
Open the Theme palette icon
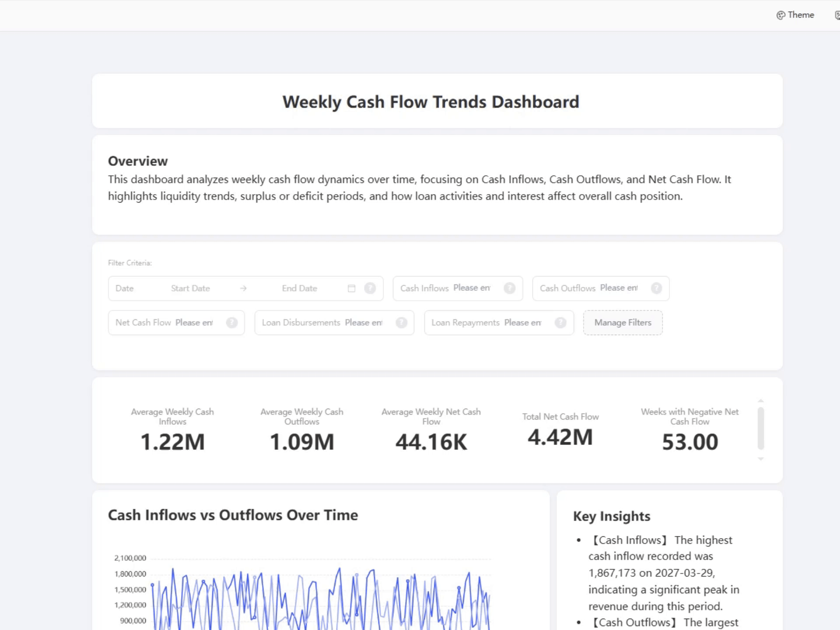click(x=781, y=15)
